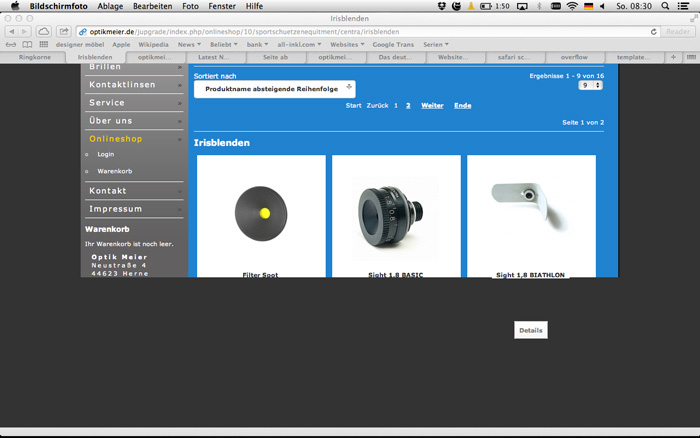Click the Apple logo menu
Image resolution: width=700 pixels, height=438 pixels.
[x=14, y=6]
